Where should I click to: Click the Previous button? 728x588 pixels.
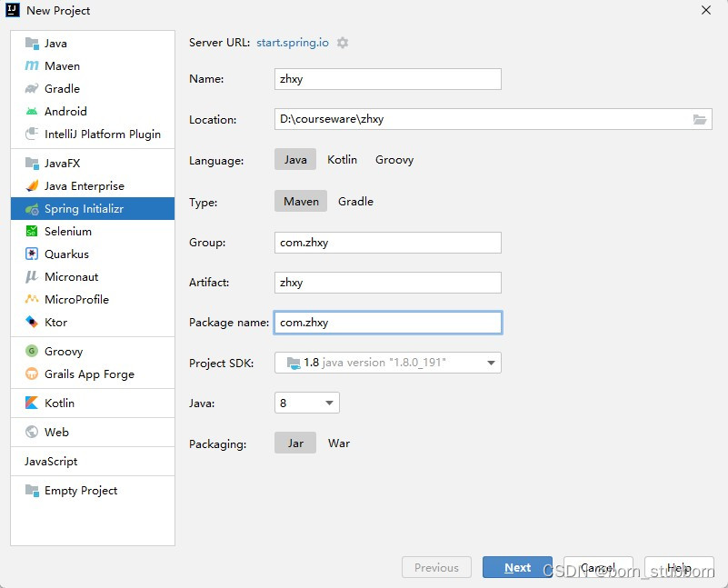click(x=436, y=567)
